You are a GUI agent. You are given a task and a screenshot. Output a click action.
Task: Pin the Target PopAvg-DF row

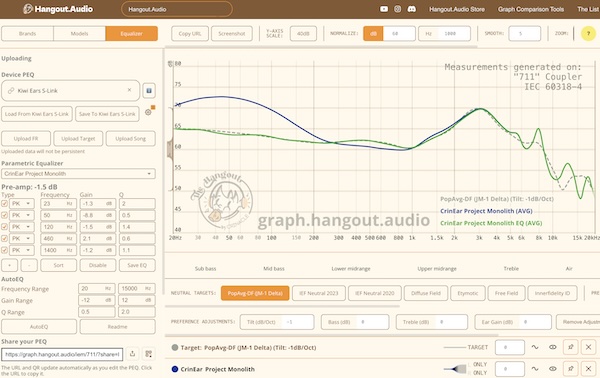click(x=571, y=347)
